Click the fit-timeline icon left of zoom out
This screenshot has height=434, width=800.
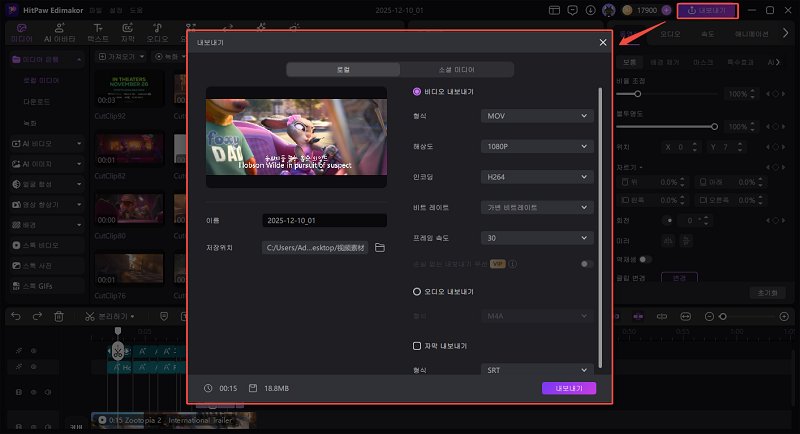pos(685,317)
